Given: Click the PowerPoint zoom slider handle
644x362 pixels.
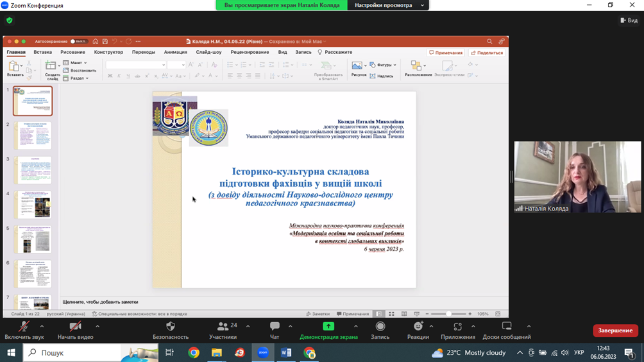Looking at the screenshot, I should point(448,314).
